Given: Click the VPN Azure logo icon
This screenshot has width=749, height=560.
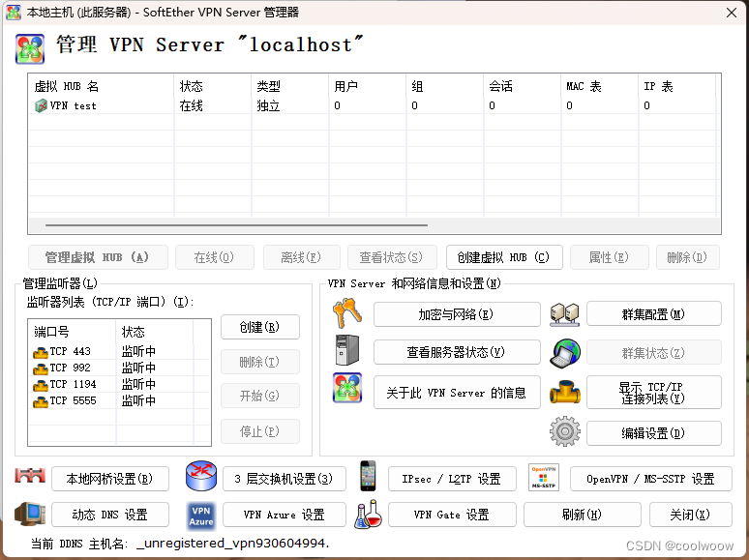Looking at the screenshot, I should click(201, 516).
